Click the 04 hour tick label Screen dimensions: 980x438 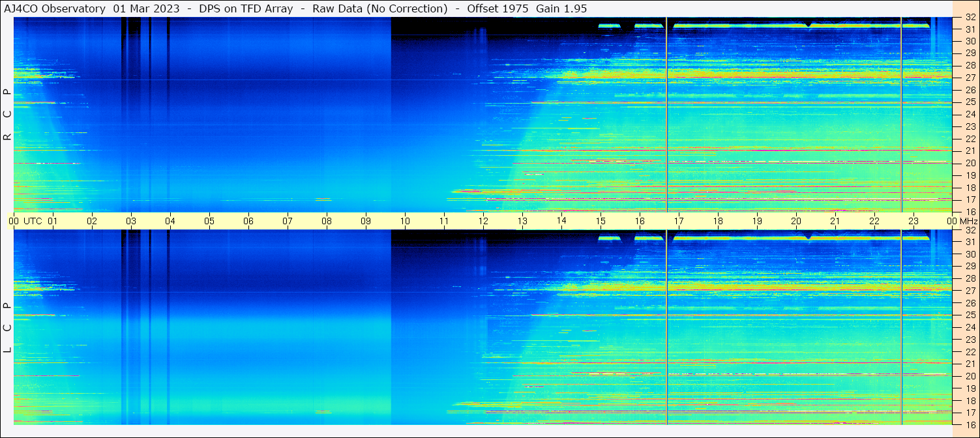[170, 221]
